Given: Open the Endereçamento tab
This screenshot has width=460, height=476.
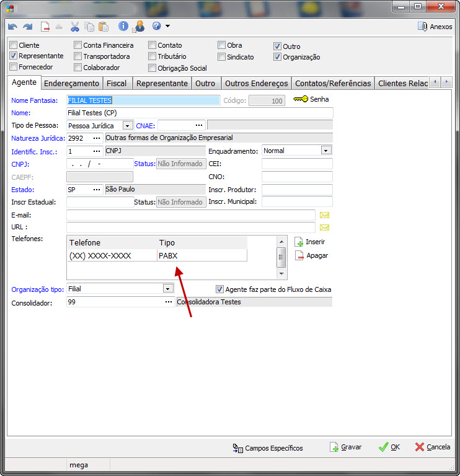Looking at the screenshot, I should (71, 83).
